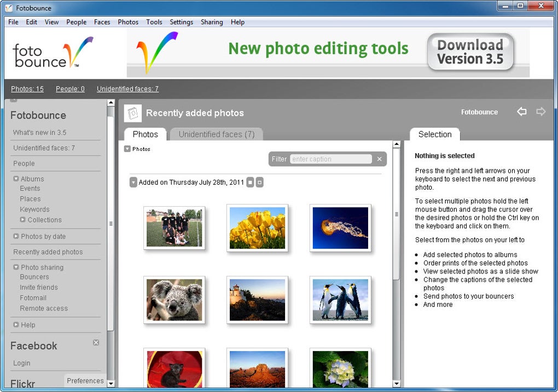Open Preferences at the sidebar bottom
This screenshot has height=392, width=558.
click(85, 381)
